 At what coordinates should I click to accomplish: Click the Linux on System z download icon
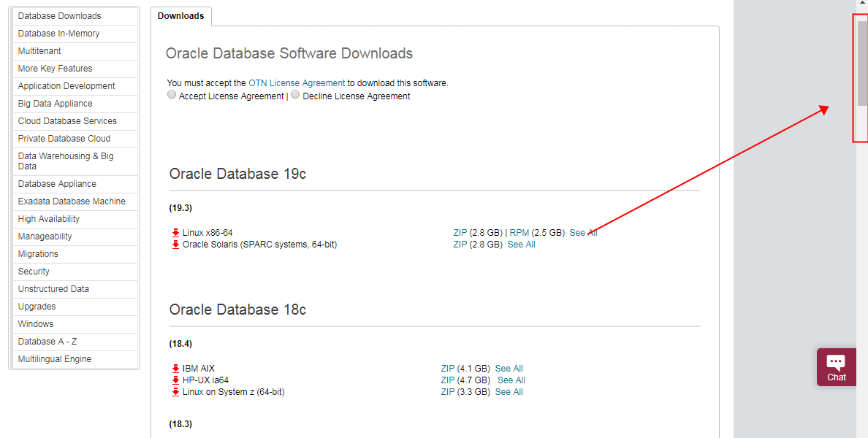[x=175, y=391]
